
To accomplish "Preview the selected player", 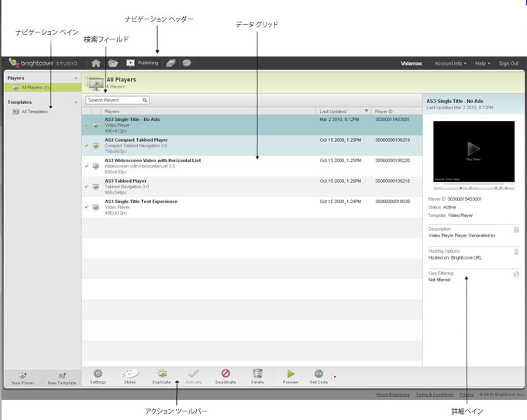I will [x=291, y=377].
